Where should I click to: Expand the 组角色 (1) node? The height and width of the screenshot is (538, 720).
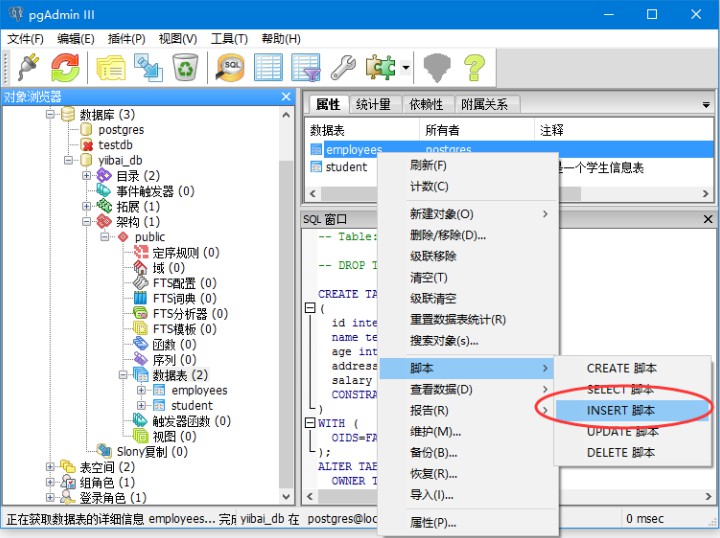point(50,482)
